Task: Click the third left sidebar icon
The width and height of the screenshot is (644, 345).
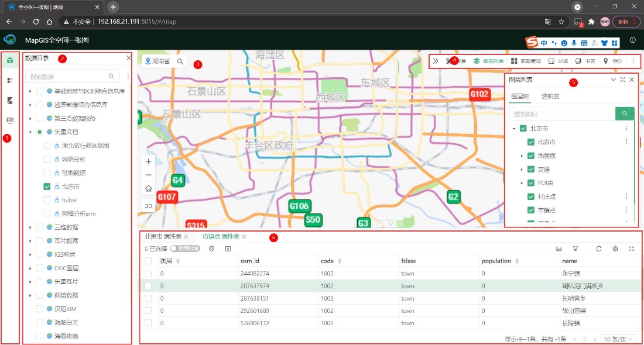Action: tap(11, 101)
